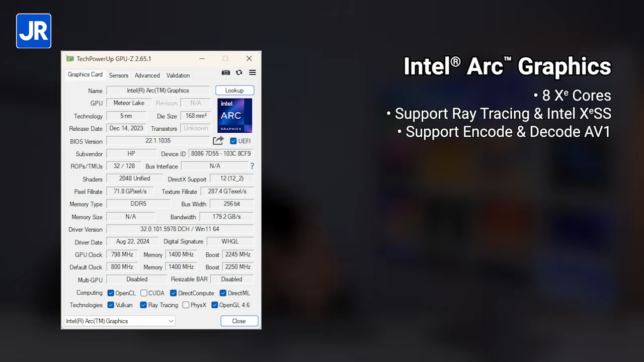Click the Intel ARC graphics logo

(234, 116)
